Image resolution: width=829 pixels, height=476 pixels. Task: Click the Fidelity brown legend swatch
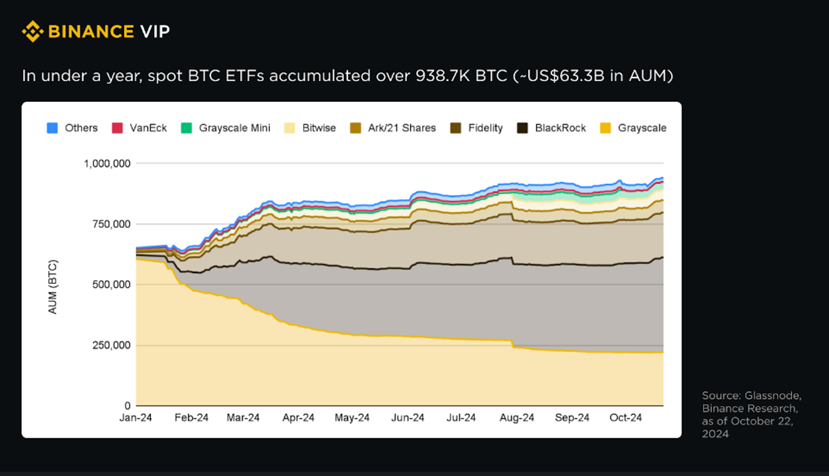455,128
